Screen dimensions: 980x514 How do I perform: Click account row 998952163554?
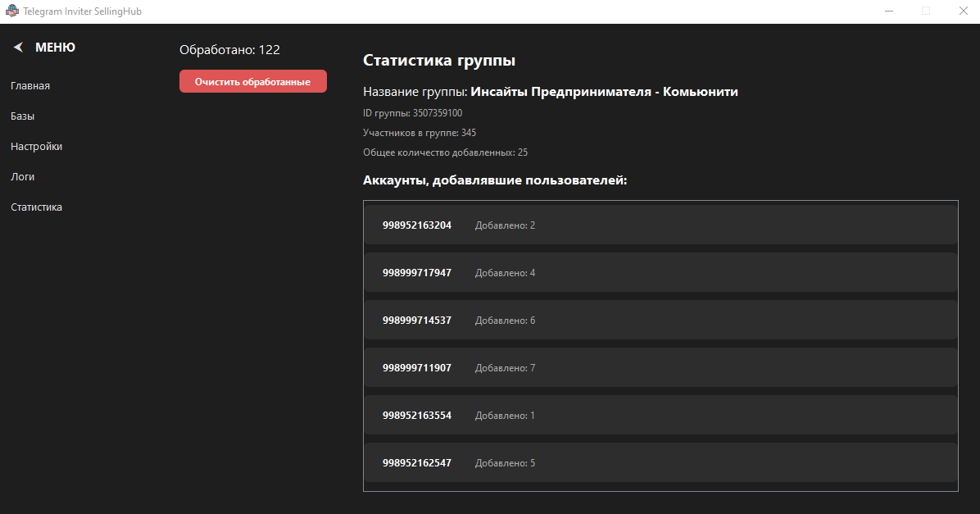coord(660,416)
